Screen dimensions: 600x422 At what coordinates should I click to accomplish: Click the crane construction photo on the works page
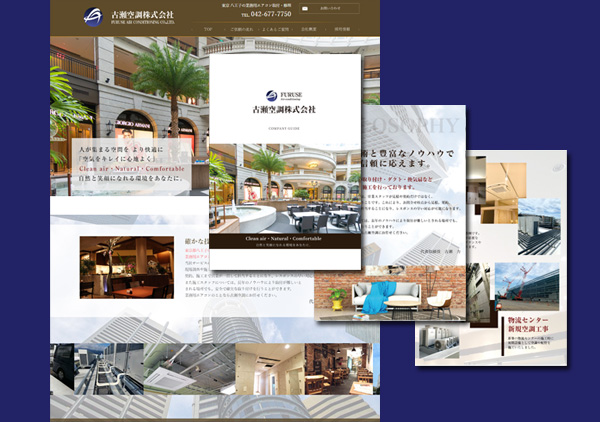pos(527,286)
